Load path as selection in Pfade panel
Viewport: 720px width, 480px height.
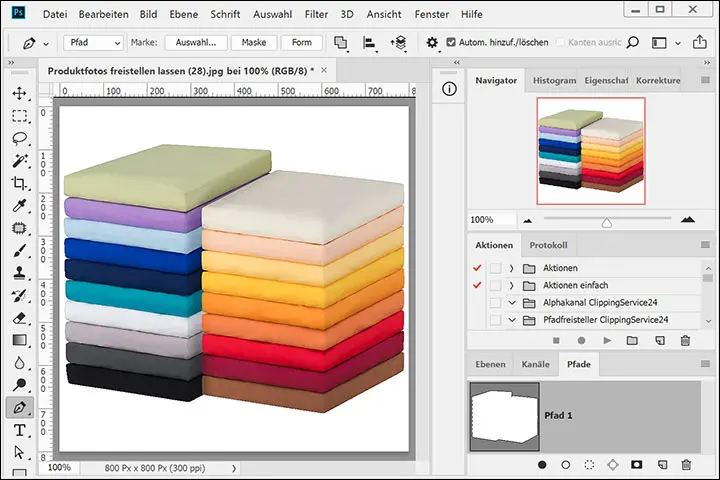[x=590, y=465]
